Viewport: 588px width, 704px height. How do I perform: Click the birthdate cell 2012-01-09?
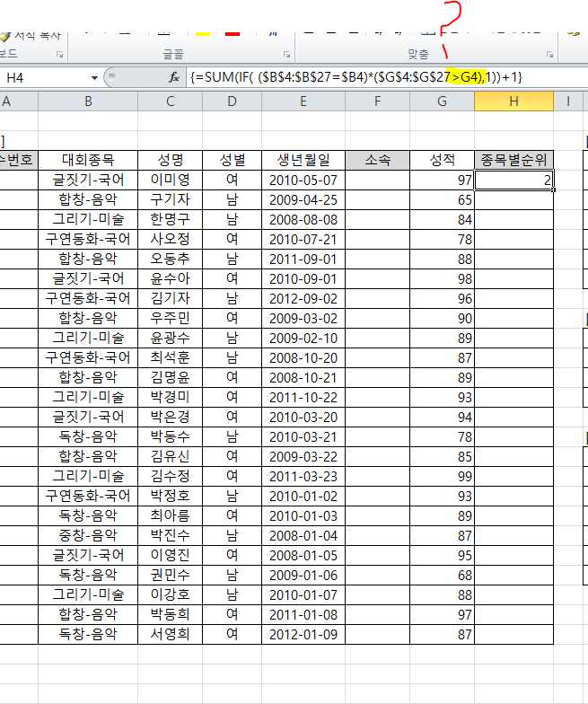pyautogui.click(x=304, y=634)
